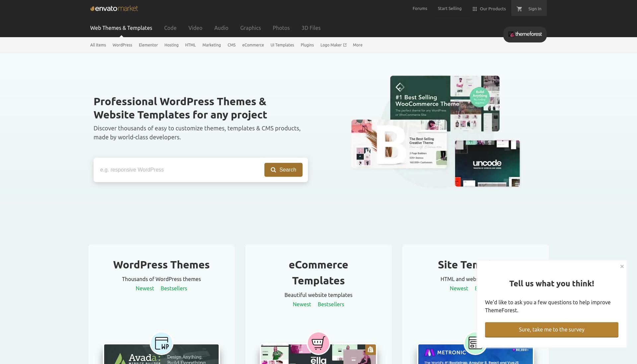Click eCommerce Templates heading
The height and width of the screenshot is (364, 637).
318,273
